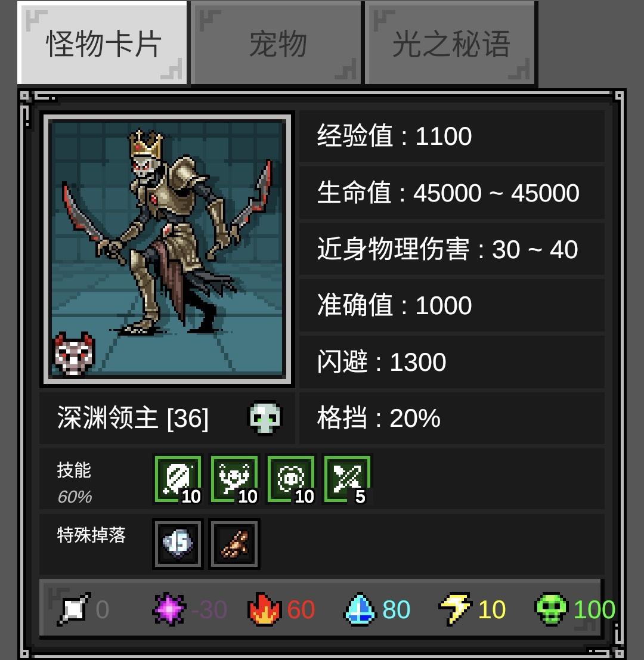This screenshot has height=660, width=644.
Task: Select the crossed swords skill icon level 5
Action: click(x=347, y=479)
